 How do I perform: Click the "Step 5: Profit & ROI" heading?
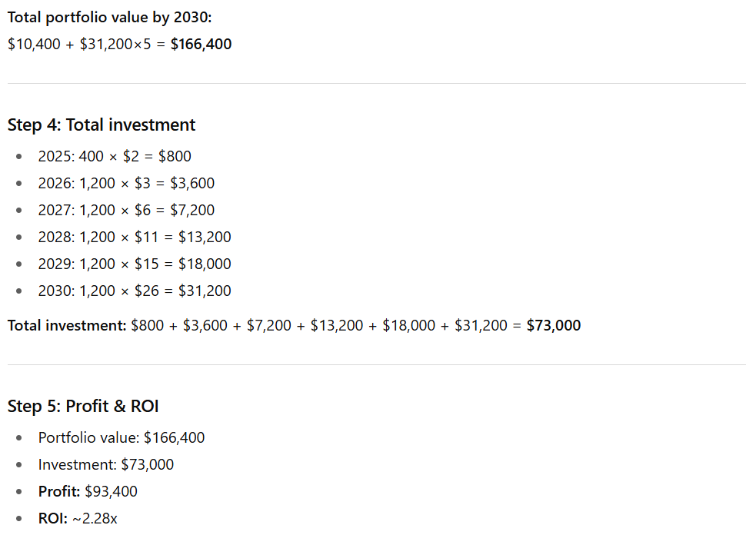83,406
